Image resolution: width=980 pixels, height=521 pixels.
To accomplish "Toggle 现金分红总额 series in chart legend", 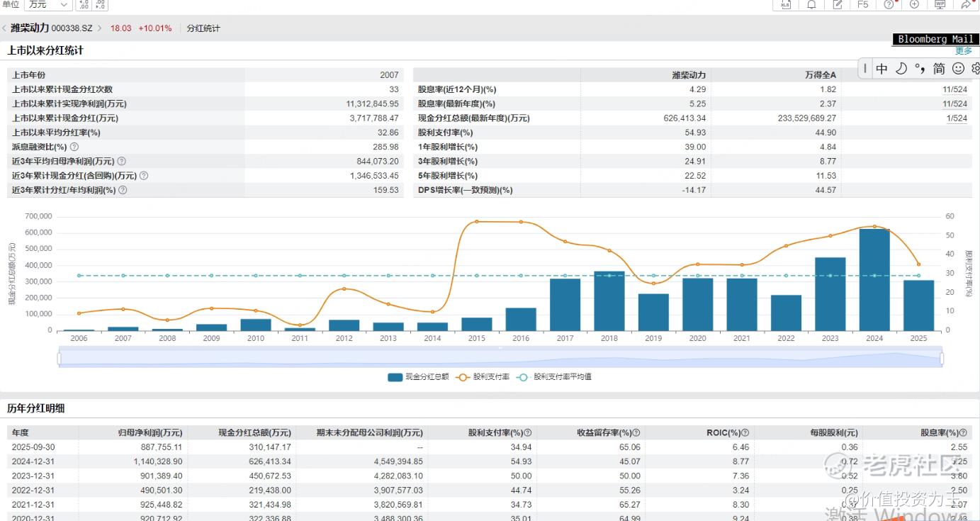I will pos(419,377).
